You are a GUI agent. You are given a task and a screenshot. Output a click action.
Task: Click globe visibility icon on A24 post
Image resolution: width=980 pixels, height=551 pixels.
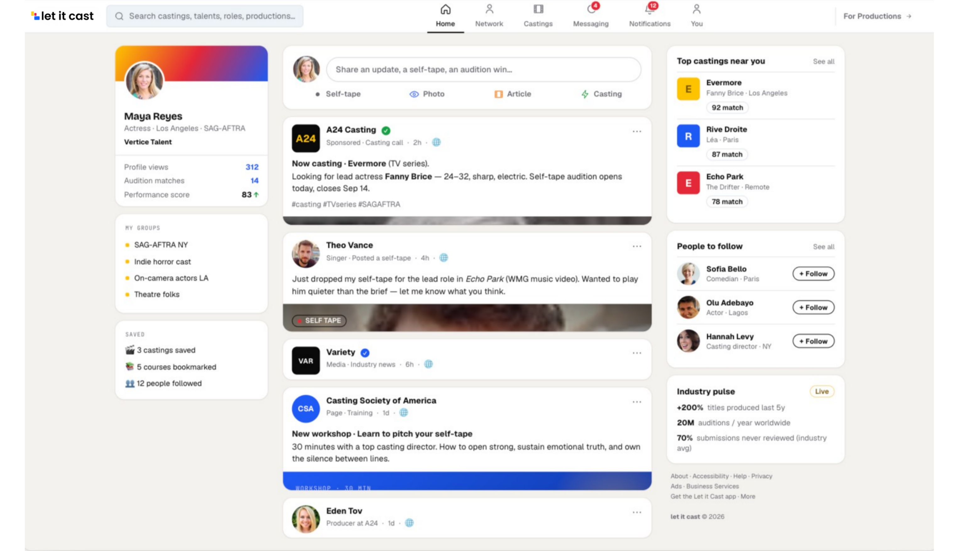coord(436,142)
